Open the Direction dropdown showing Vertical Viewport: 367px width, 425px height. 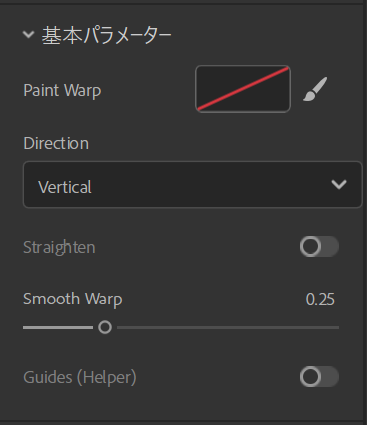pyautogui.click(x=192, y=185)
